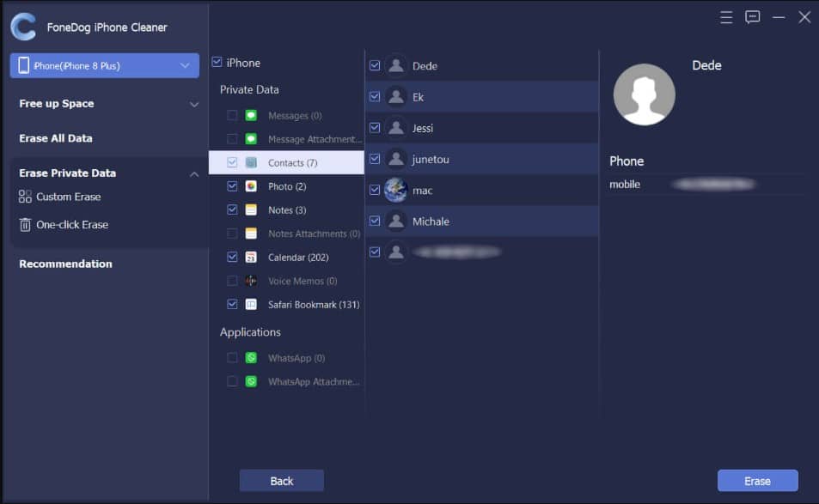819x504 pixels.
Task: Uncheck the Photo (2) checkbox
Action: point(232,185)
